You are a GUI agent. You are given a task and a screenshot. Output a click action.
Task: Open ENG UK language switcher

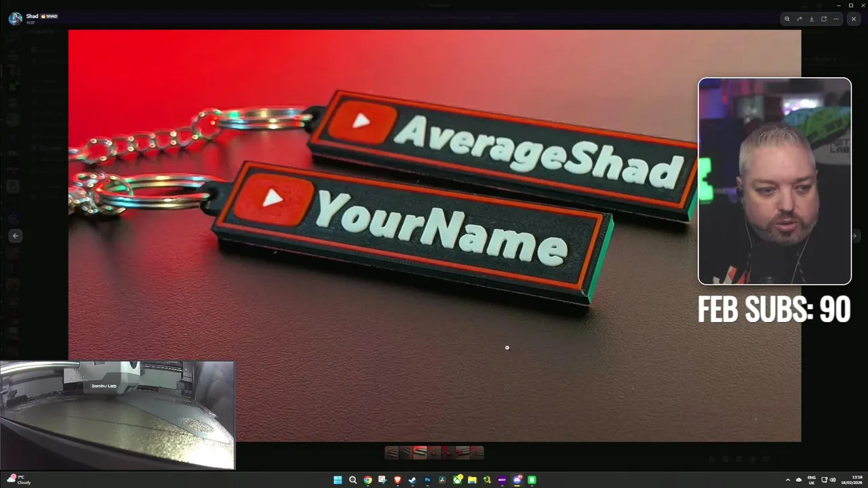point(812,480)
